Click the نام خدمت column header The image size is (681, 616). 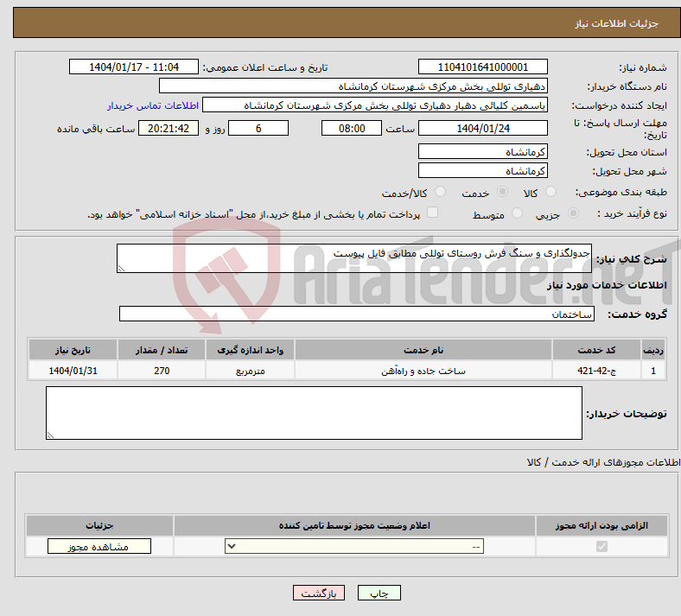click(423, 350)
